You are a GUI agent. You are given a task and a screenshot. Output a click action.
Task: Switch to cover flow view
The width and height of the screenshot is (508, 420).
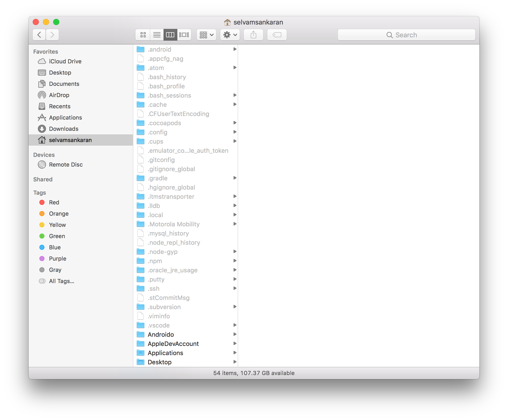(184, 35)
